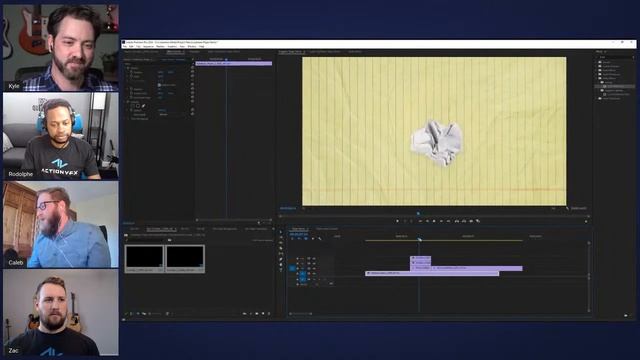
Task: Switch Project panel to Icon View
Action: (138, 313)
